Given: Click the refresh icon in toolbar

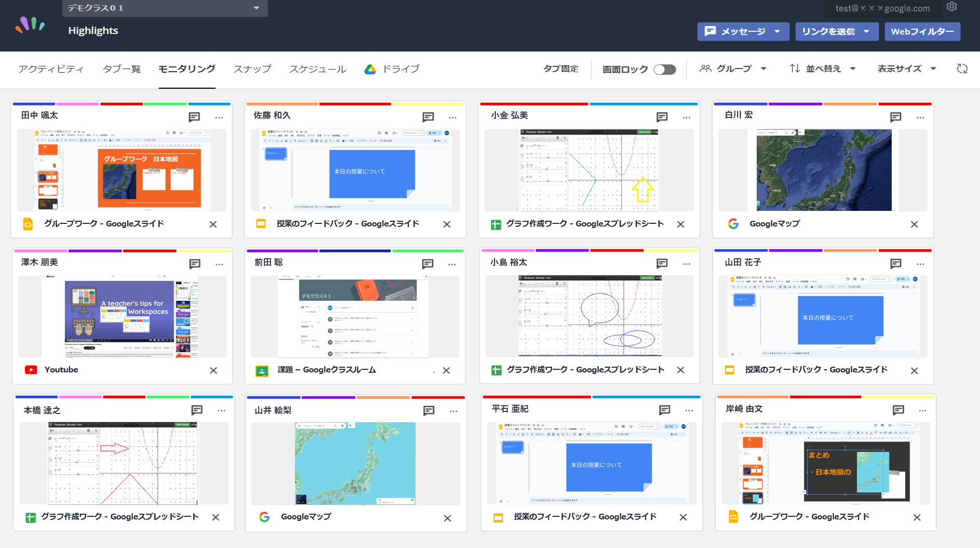Looking at the screenshot, I should pyautogui.click(x=962, y=69).
